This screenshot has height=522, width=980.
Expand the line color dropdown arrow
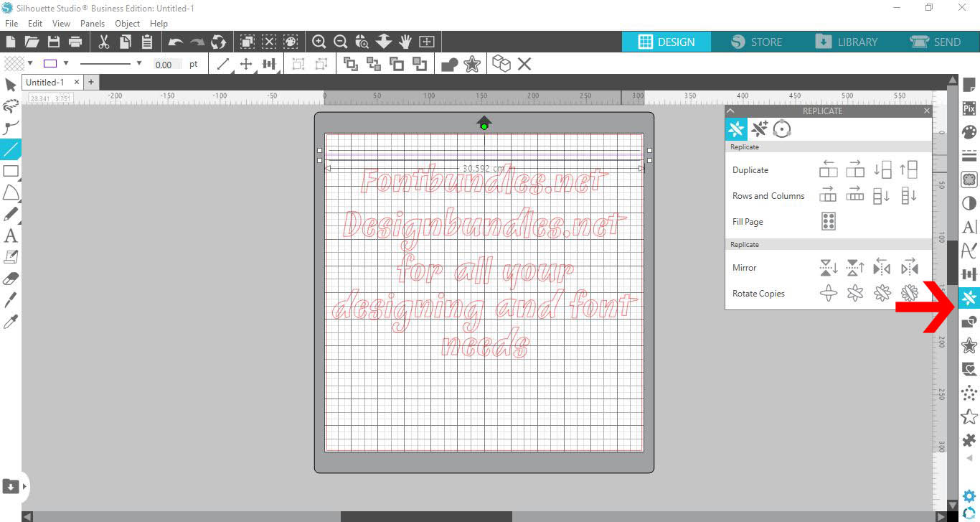click(66, 63)
